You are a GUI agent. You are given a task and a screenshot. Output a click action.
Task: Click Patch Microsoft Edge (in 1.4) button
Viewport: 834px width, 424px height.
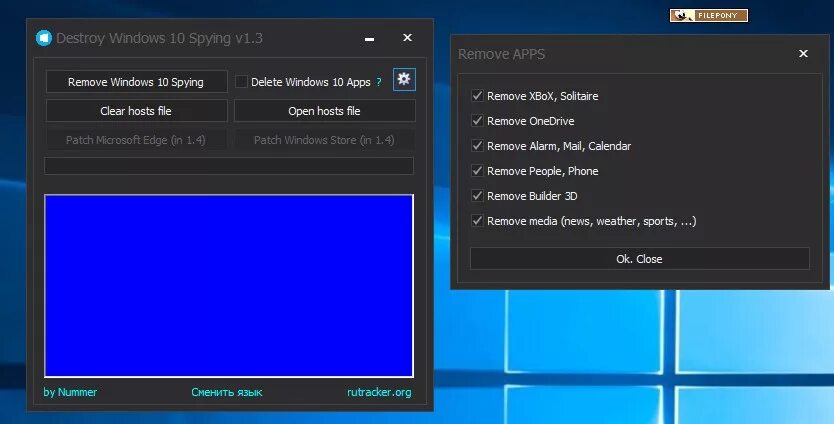[136, 140]
